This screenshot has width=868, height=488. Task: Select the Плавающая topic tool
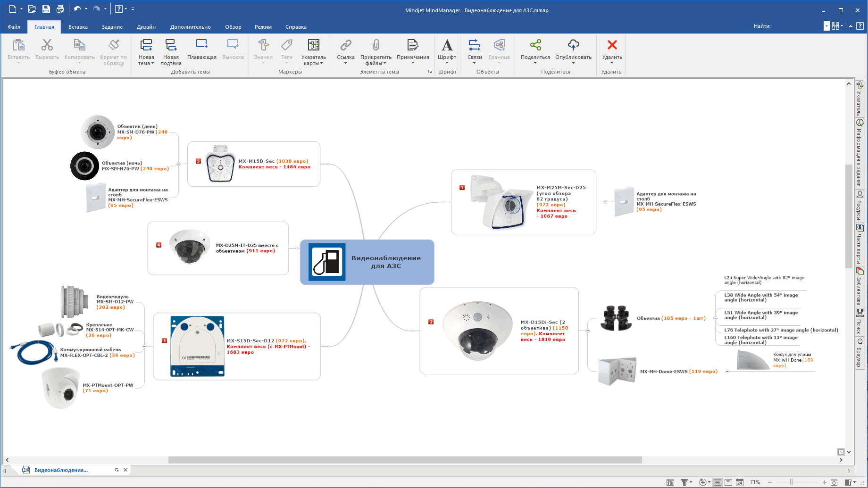(x=202, y=50)
